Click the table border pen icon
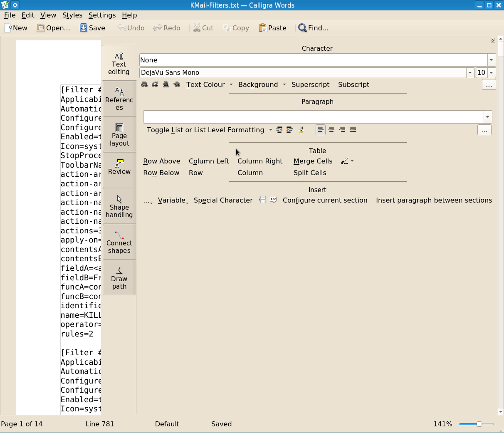Screen dimensions: 504x433 tap(345, 161)
